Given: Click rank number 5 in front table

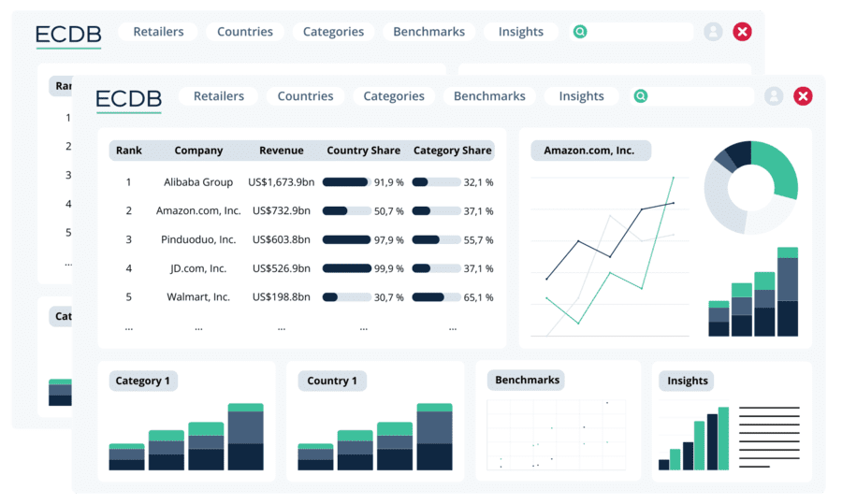Looking at the screenshot, I should 128,296.
